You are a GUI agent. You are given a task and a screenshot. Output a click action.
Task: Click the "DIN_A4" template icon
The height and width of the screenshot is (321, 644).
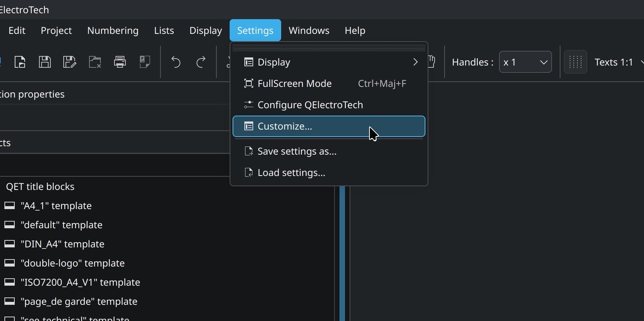10,244
